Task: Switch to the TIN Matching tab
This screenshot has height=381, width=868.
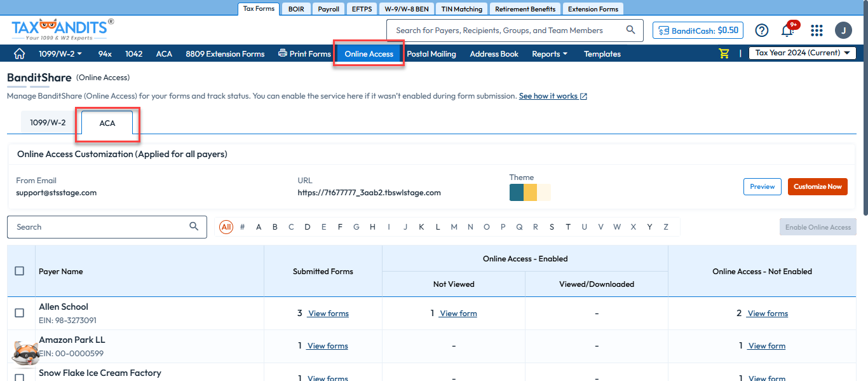Action: coord(462,9)
